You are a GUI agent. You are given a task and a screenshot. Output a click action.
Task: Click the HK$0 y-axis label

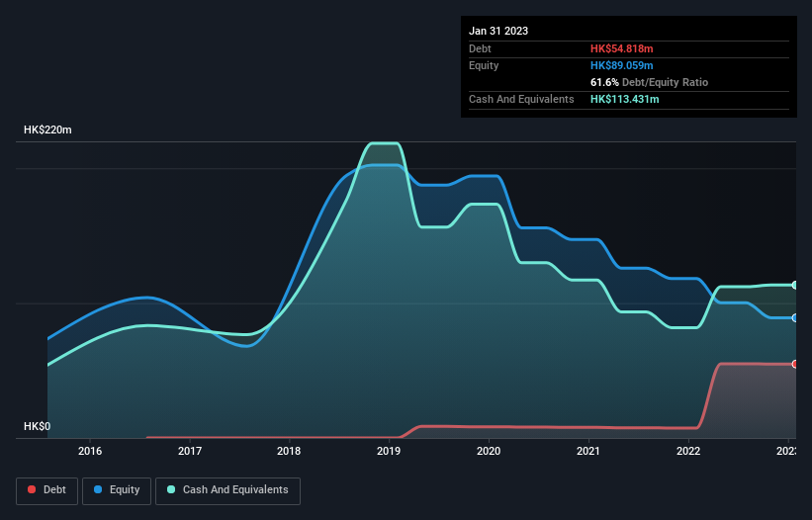(x=38, y=426)
